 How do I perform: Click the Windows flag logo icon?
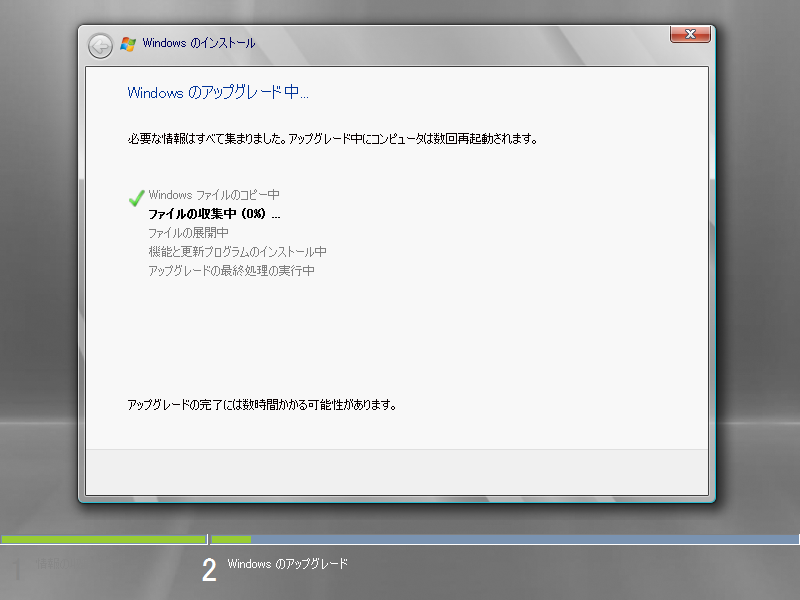[128, 44]
